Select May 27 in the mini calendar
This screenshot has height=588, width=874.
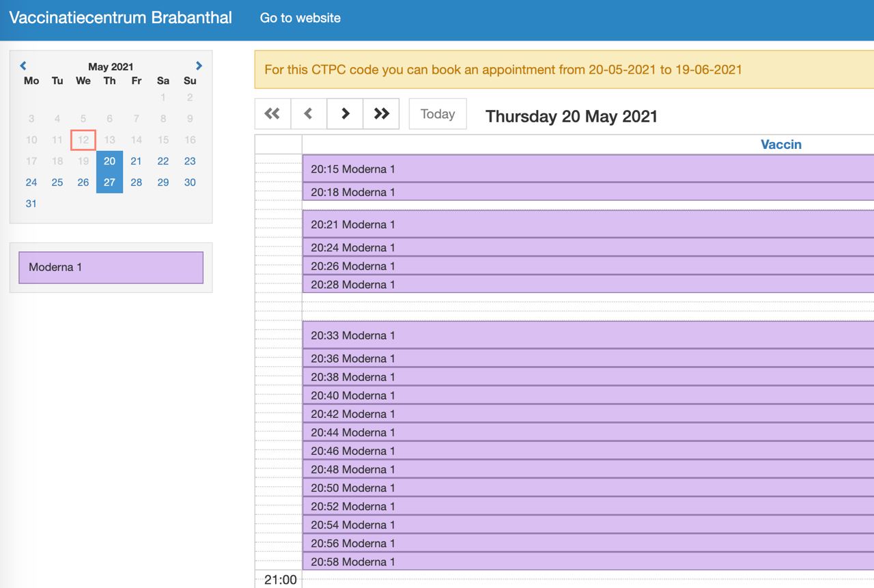coord(109,182)
